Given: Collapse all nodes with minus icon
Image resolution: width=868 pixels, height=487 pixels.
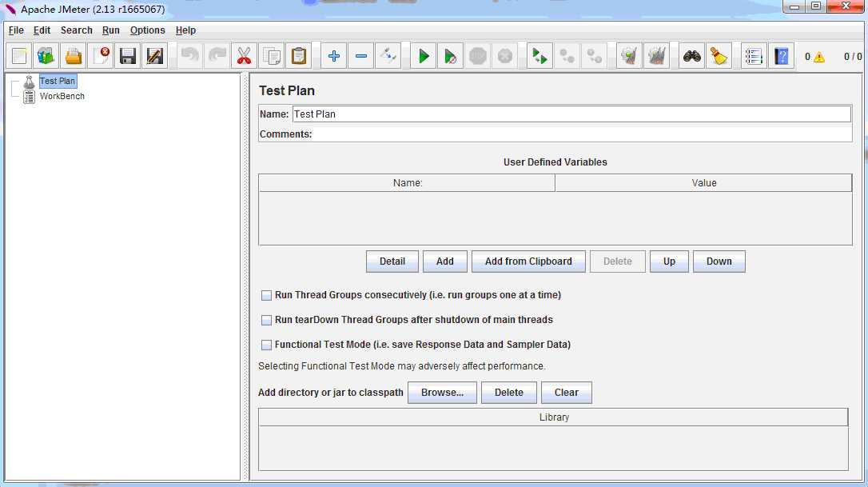Looking at the screenshot, I should [361, 56].
